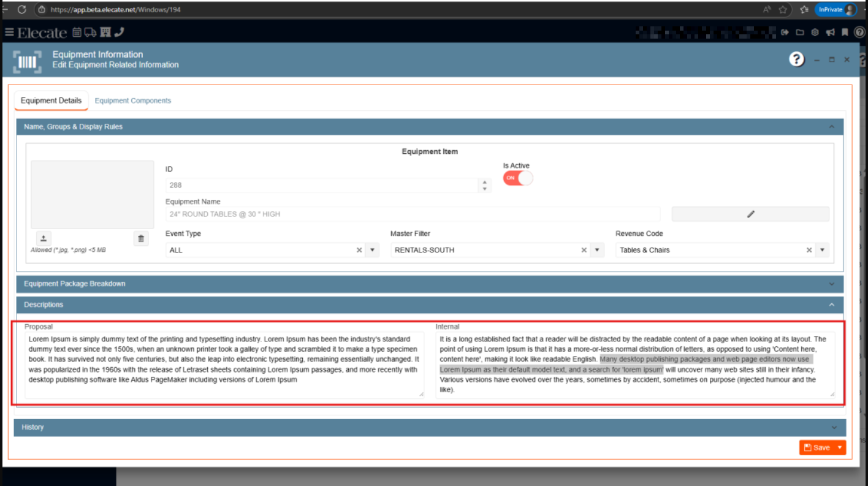Click the bookmark icon in top bar
Screen dimensions: 868x486
click(845, 32)
